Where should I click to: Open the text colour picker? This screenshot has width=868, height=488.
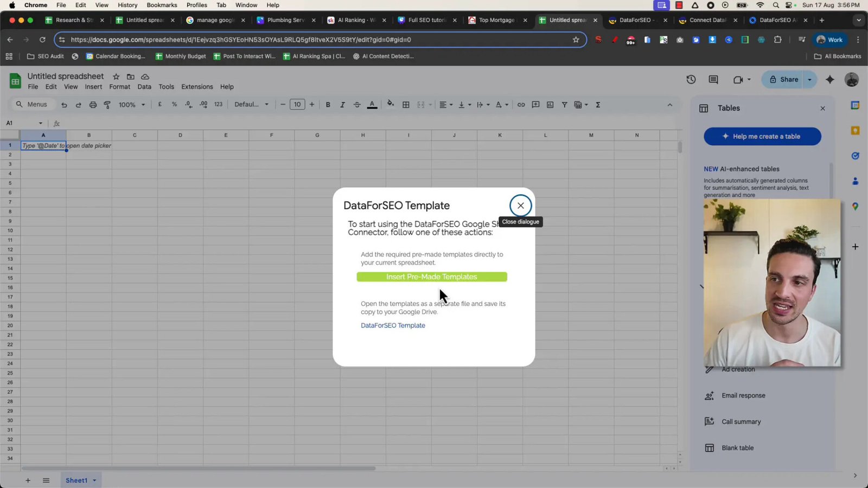click(x=372, y=105)
